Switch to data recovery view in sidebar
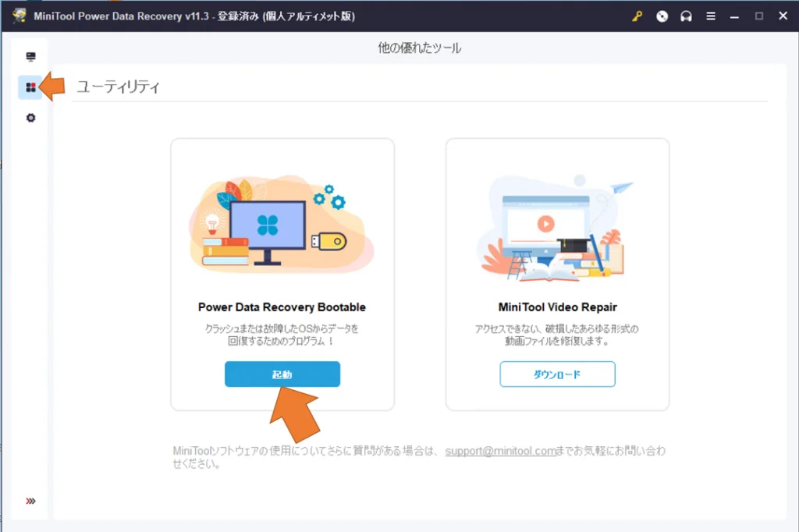 point(30,57)
